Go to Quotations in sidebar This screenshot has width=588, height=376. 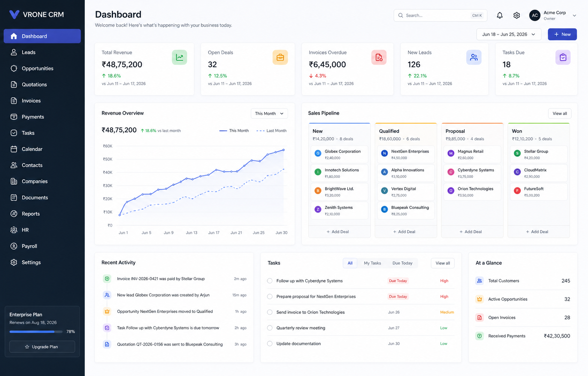point(42,85)
